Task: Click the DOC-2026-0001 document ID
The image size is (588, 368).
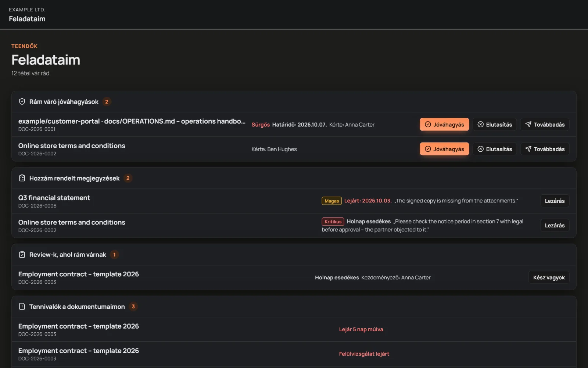Action: coord(37,129)
